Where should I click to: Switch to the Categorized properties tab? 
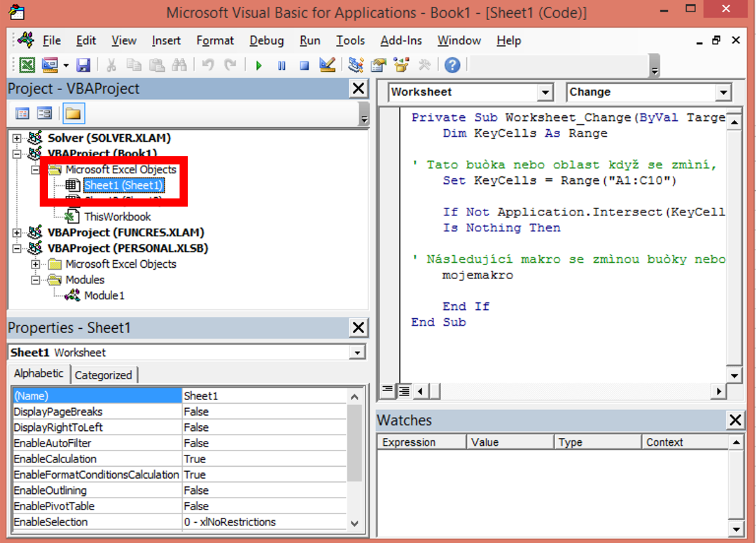point(103,375)
